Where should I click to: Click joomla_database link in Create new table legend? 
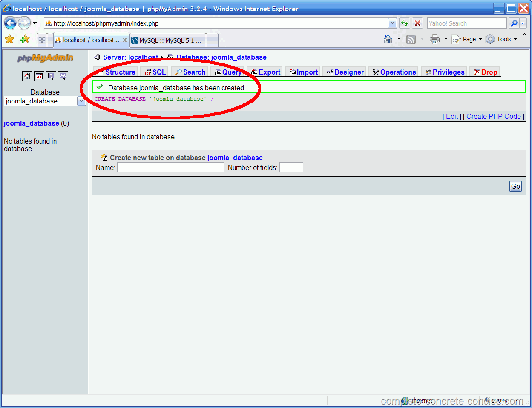tap(235, 158)
